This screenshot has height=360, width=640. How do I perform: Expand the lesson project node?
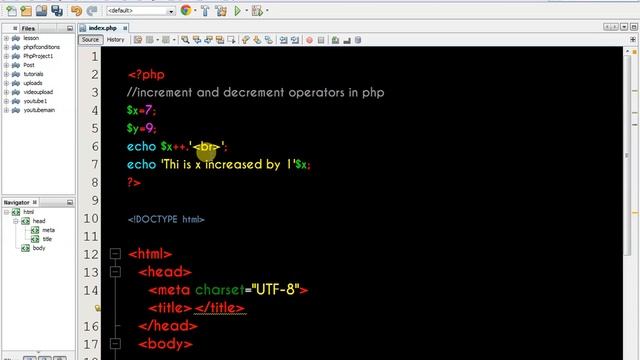click(x=6, y=38)
